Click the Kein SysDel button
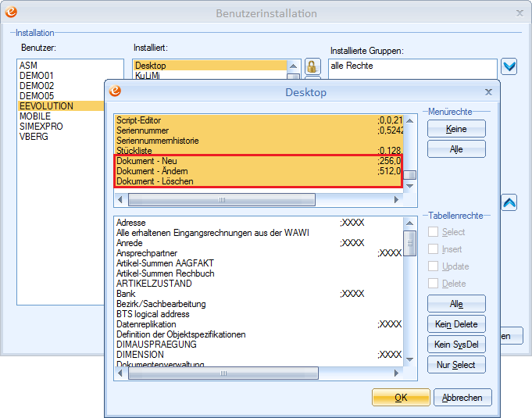 (x=456, y=345)
